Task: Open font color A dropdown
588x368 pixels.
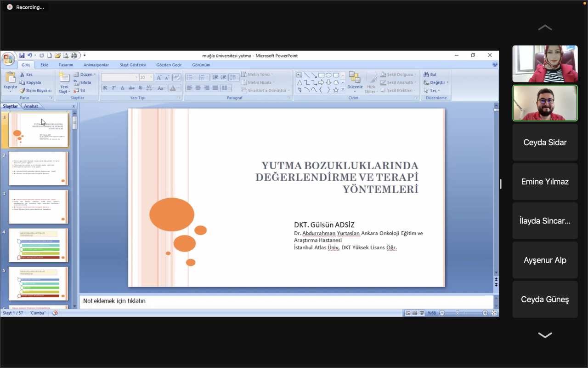Action: coord(179,88)
